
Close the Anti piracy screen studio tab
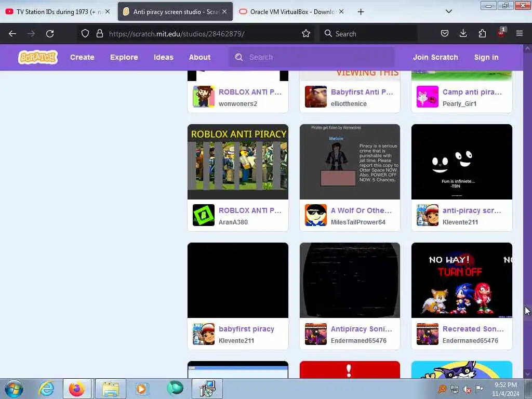(x=224, y=11)
